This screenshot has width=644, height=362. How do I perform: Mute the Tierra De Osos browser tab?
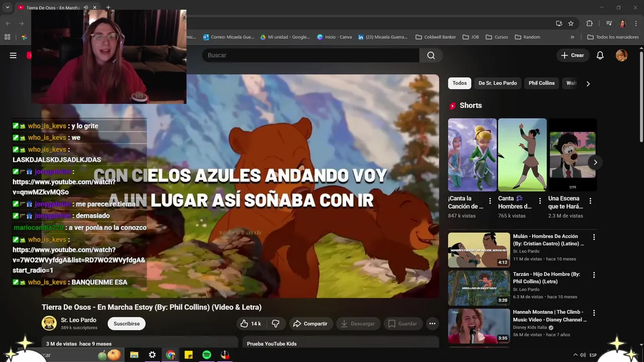pos(86,8)
